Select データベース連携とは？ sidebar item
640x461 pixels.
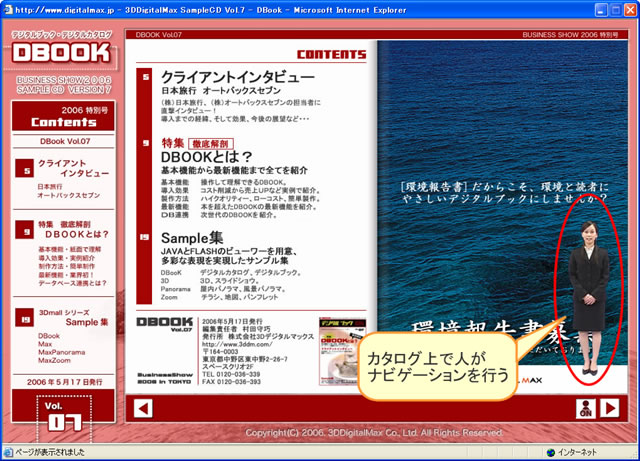coord(73,283)
